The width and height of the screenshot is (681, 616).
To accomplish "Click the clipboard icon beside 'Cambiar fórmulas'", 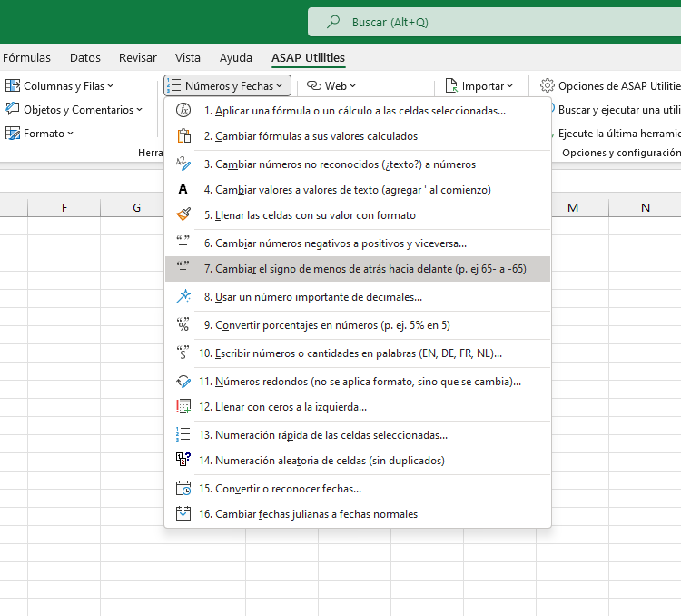I will (x=183, y=136).
